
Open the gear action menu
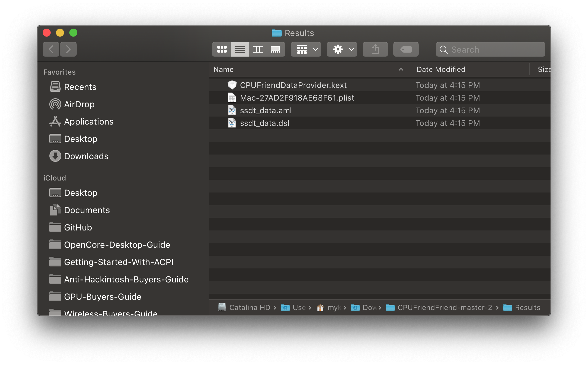342,49
